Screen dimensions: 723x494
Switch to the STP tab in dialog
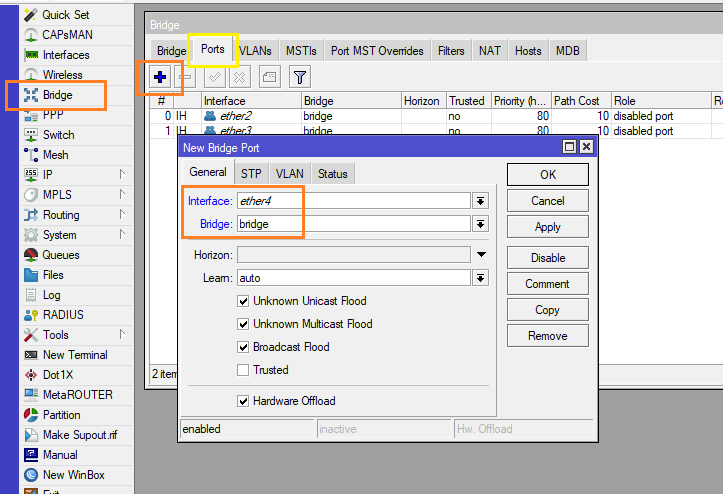(x=251, y=174)
